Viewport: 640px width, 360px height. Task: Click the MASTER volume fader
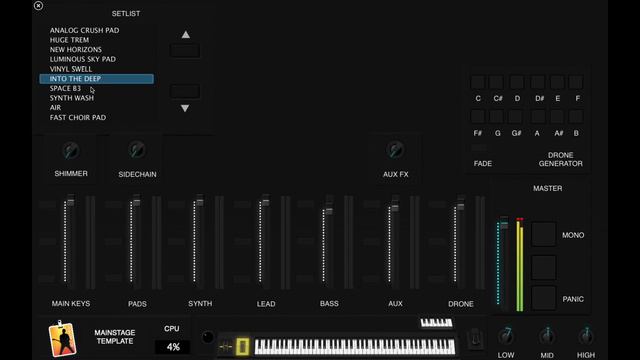(x=504, y=224)
